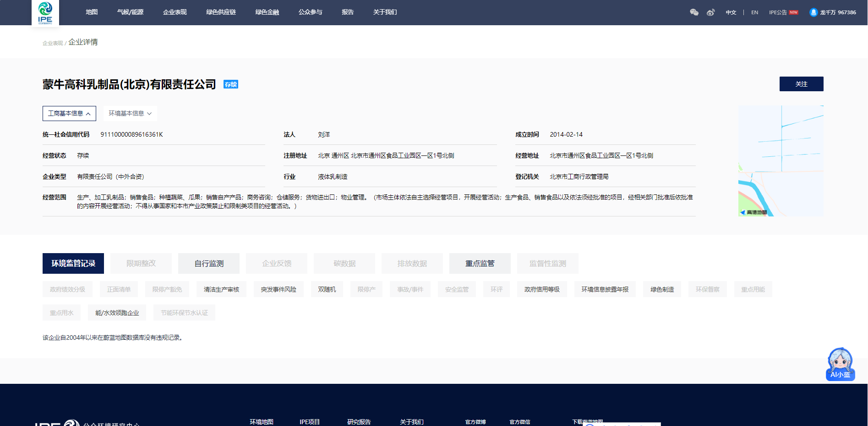Select the 监督性监测 tab
Image resolution: width=868 pixels, height=426 pixels.
[548, 263]
